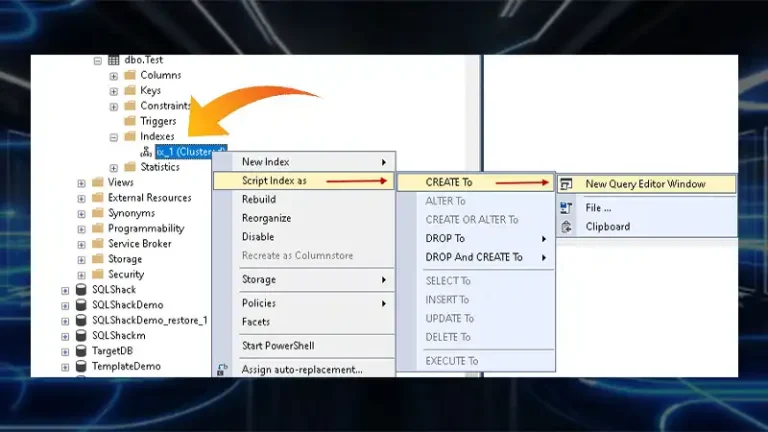Click the Statistics folder icon
The width and height of the screenshot is (768, 432).
coord(130,167)
